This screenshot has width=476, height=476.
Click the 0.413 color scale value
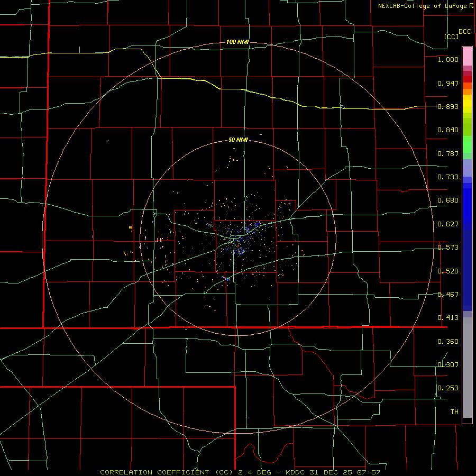[x=448, y=318]
